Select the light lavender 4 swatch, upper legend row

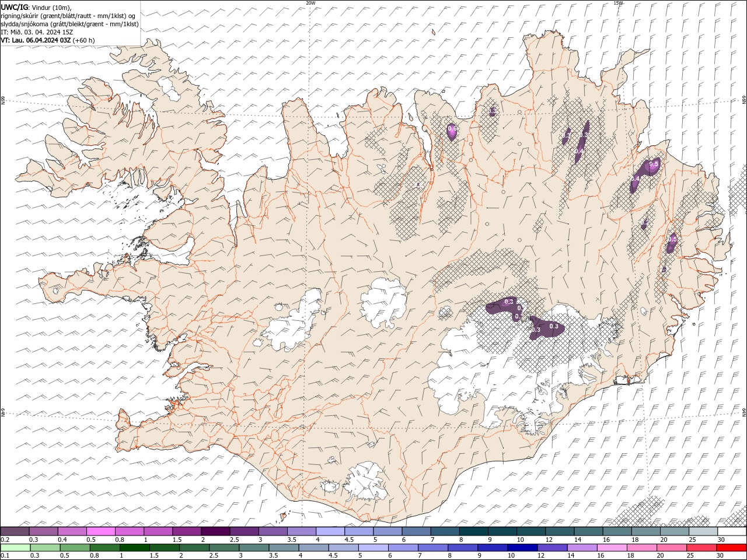(x=330, y=531)
